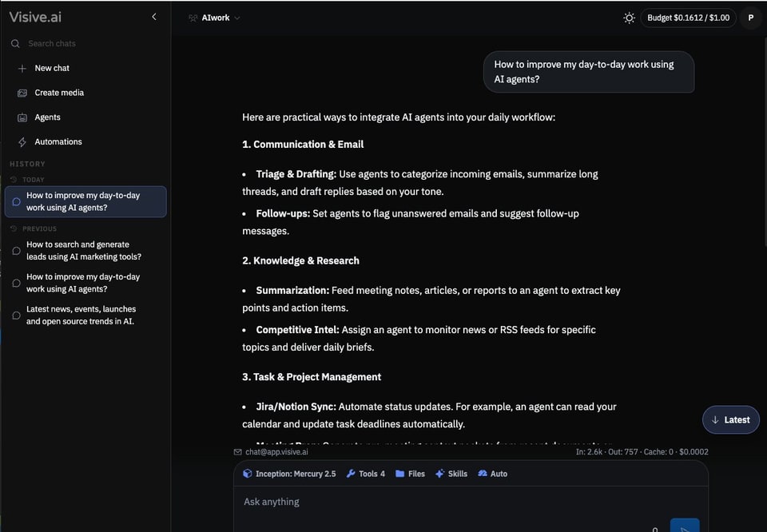Image resolution: width=767 pixels, height=532 pixels.
Task: Click the envelope icon by the chat email
Action: [238, 452]
